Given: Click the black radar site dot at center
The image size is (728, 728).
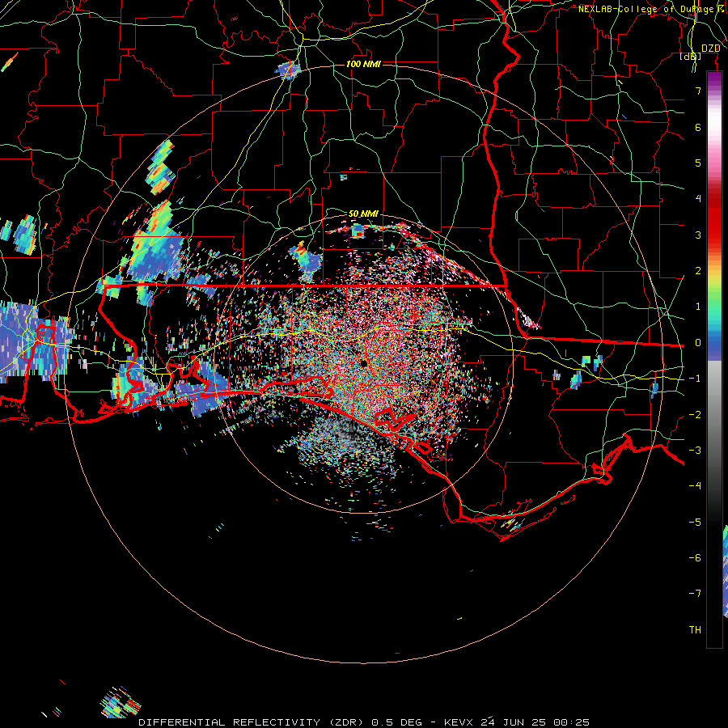Looking at the screenshot, I should point(363,363).
